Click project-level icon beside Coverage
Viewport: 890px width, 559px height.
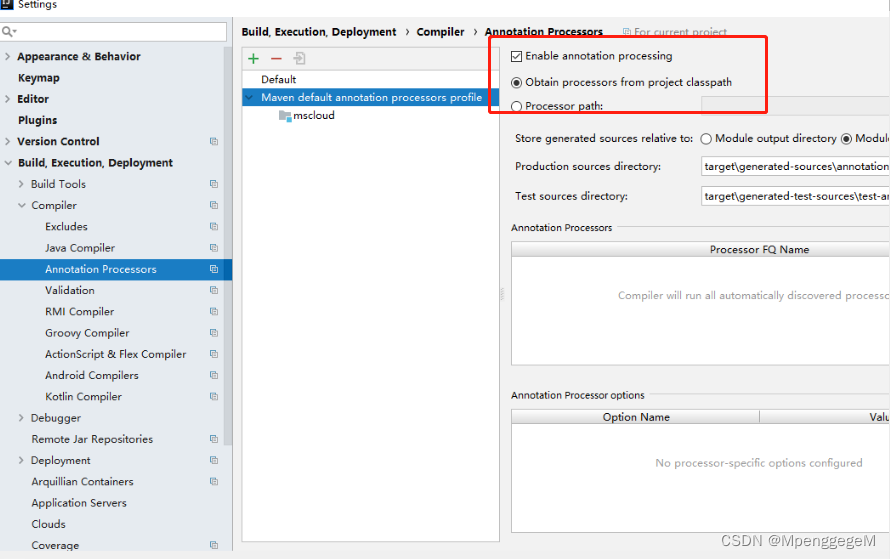(x=214, y=545)
